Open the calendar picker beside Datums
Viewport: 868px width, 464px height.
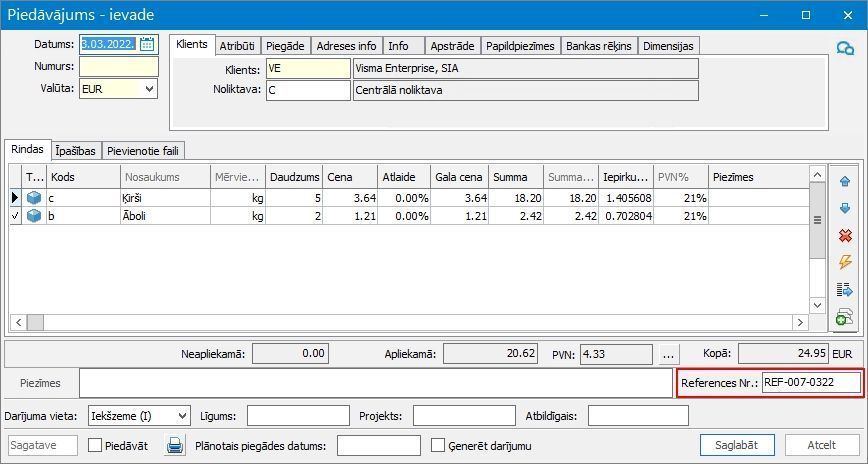tap(147, 44)
